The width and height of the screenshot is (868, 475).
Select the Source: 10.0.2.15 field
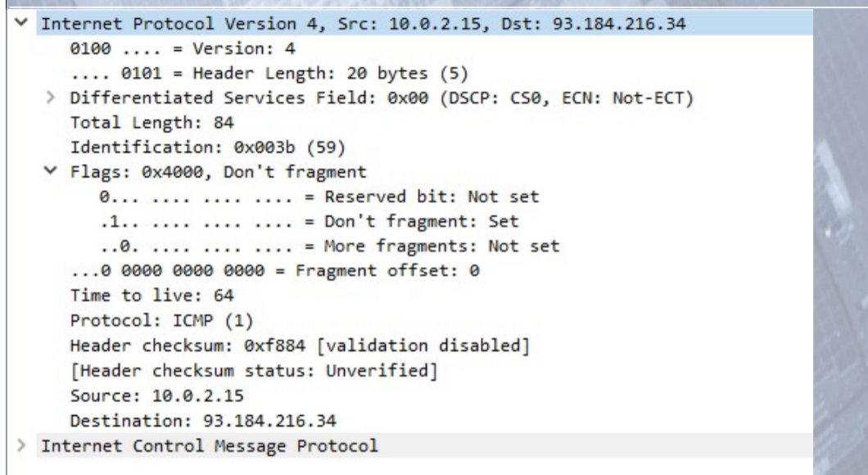(x=156, y=396)
